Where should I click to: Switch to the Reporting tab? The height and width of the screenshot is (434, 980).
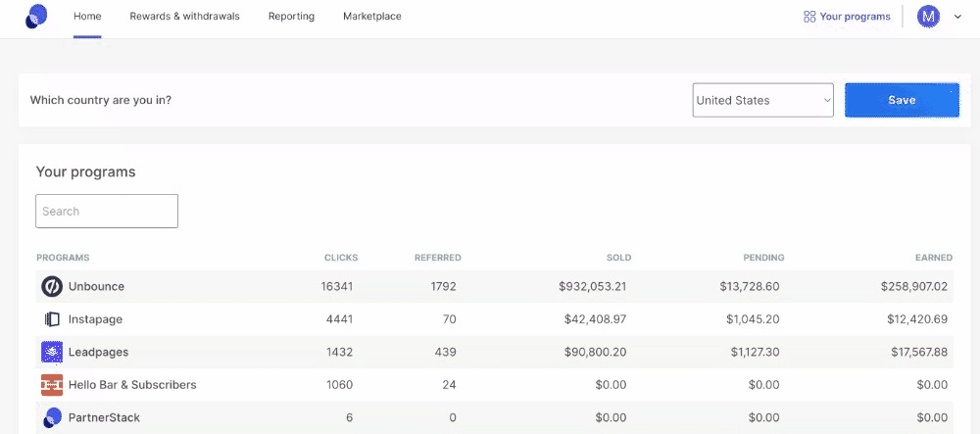(291, 17)
